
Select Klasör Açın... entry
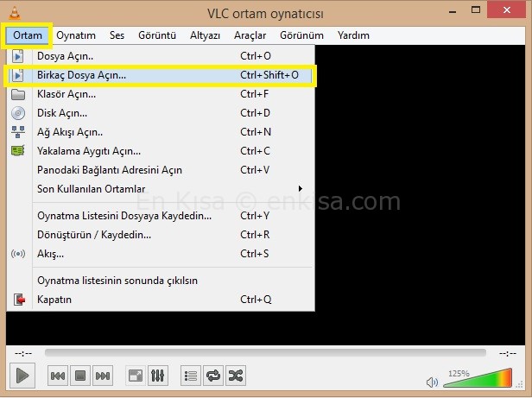pos(160,94)
